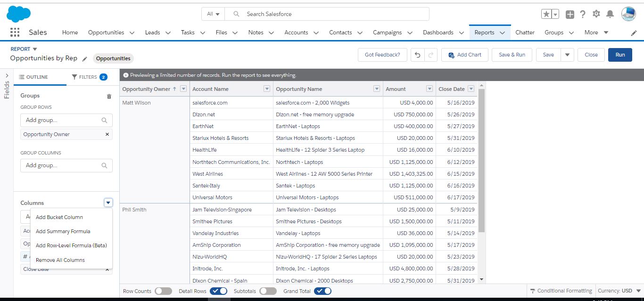Open Conditional Formatting
The width and height of the screenshot is (644, 301).
(561, 291)
